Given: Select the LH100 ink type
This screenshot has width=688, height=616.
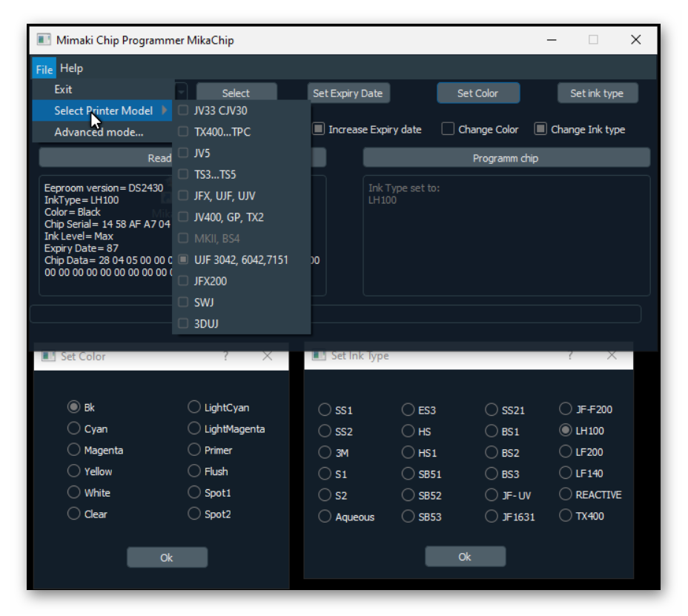Looking at the screenshot, I should coord(566,430).
